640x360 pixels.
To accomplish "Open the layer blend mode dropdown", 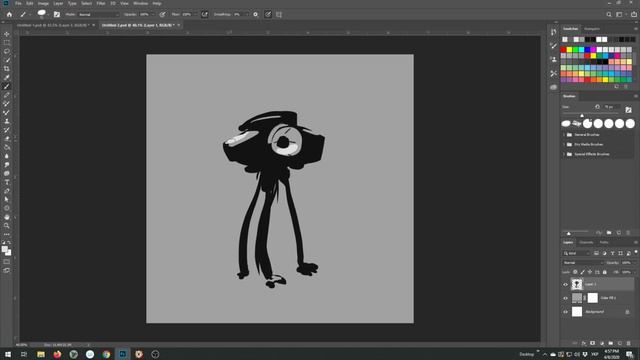I will tap(582, 263).
